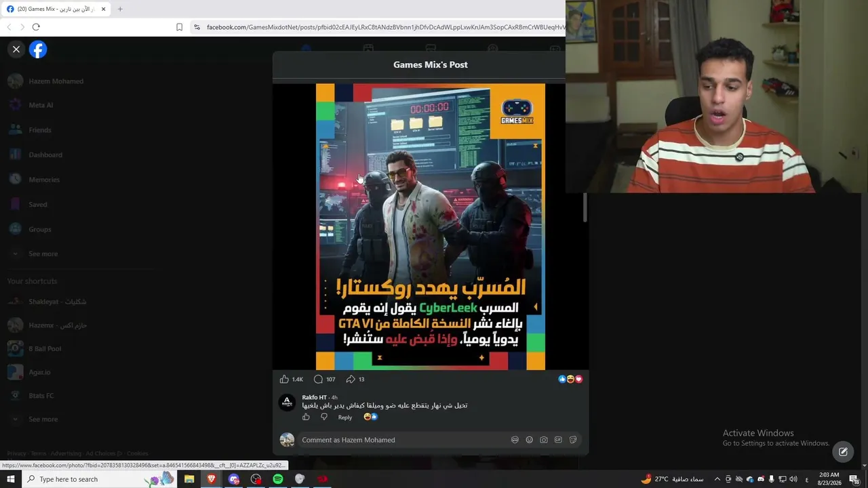Open the Discord tray icon
The width and height of the screenshot is (868, 488).
click(x=761, y=479)
